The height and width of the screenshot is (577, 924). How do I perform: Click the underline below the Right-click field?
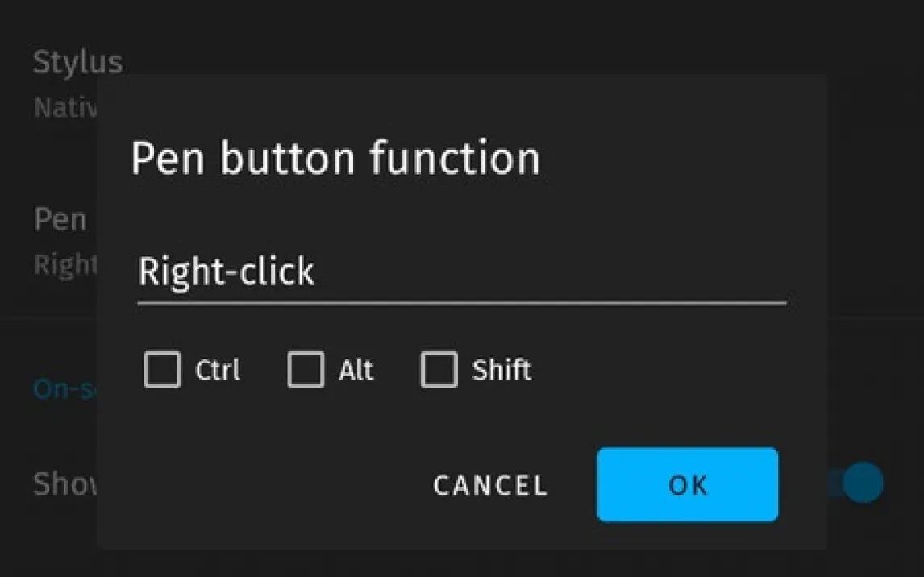(x=461, y=304)
